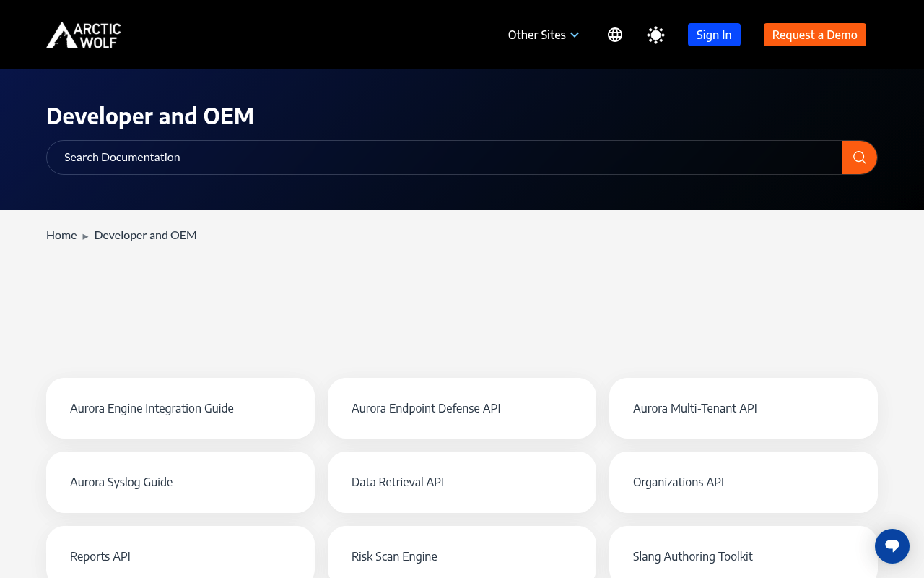Click the Sign In button
The image size is (924, 578).
(x=714, y=35)
